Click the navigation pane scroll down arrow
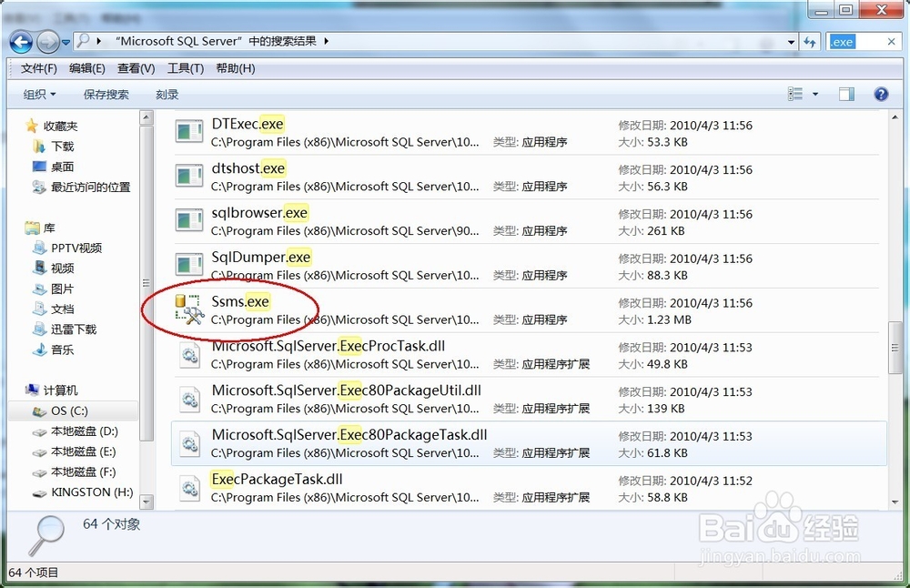910x588 pixels. point(147,502)
